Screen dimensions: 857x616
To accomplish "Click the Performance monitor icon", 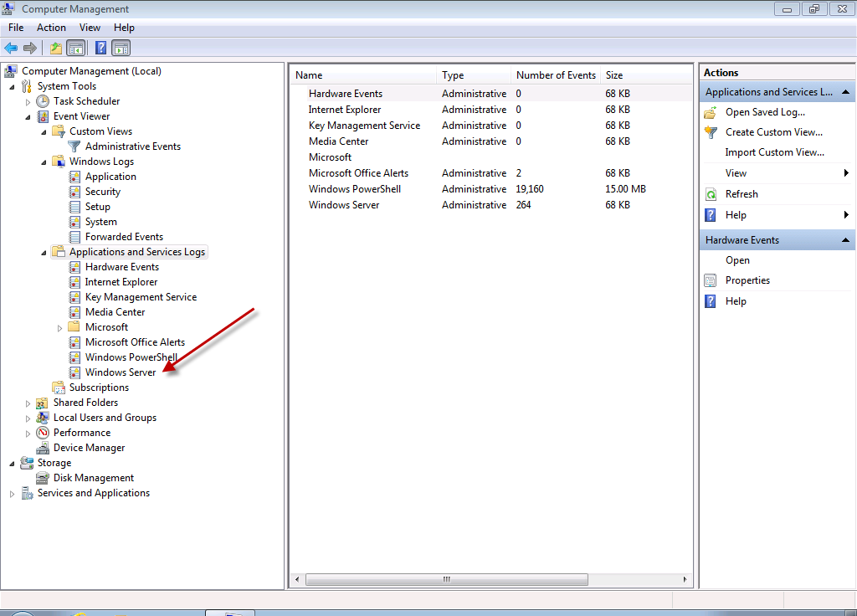I will (x=43, y=433).
